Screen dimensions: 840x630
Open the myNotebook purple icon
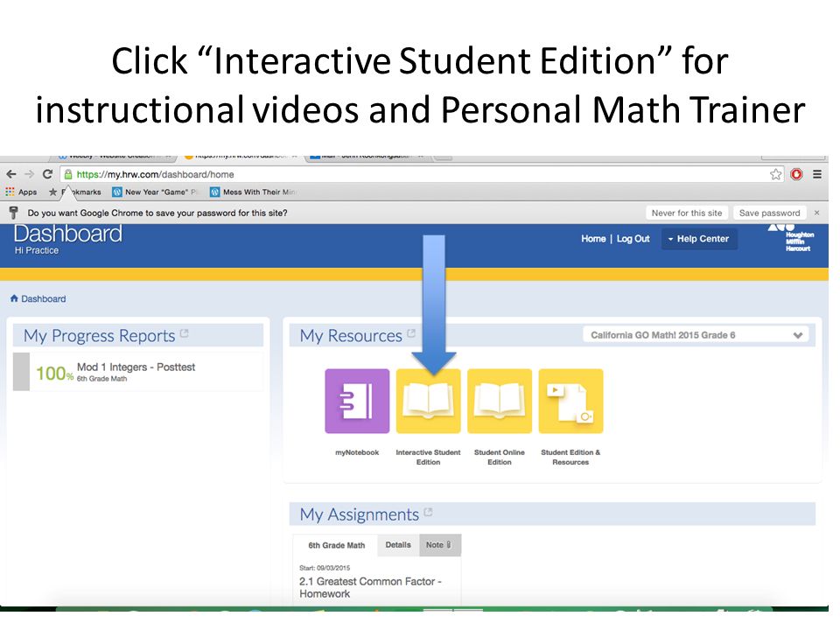pos(357,401)
